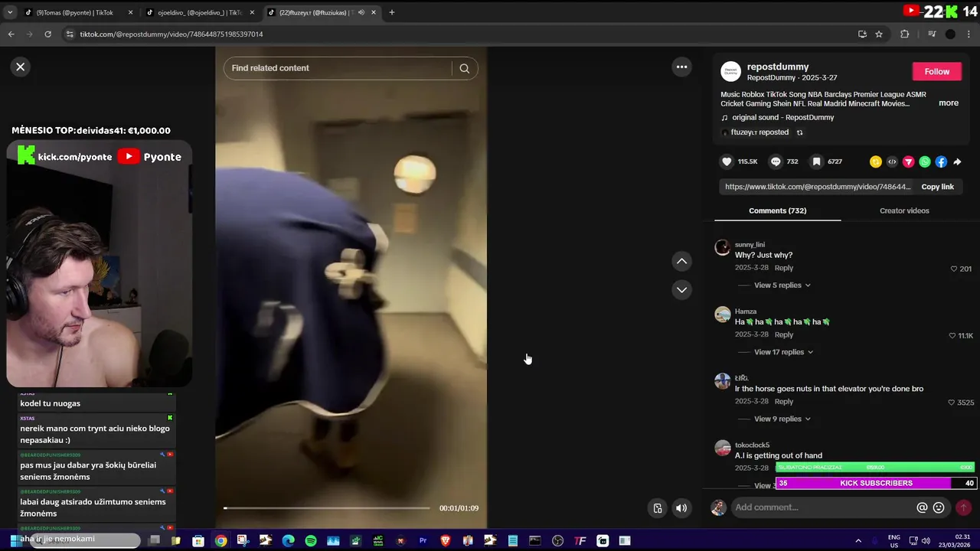This screenshot has height=551, width=980.
Task: Open more share options arrow
Action: pos(957,161)
